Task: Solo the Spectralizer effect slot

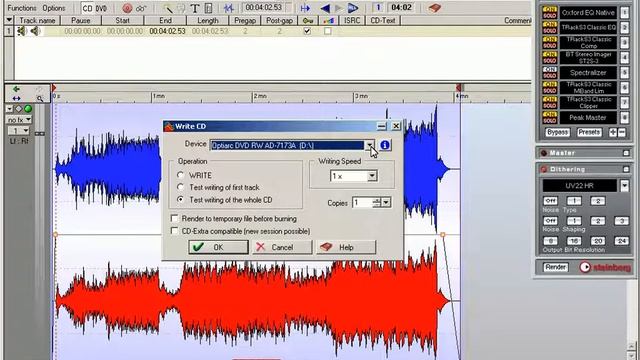Action: coord(550,76)
